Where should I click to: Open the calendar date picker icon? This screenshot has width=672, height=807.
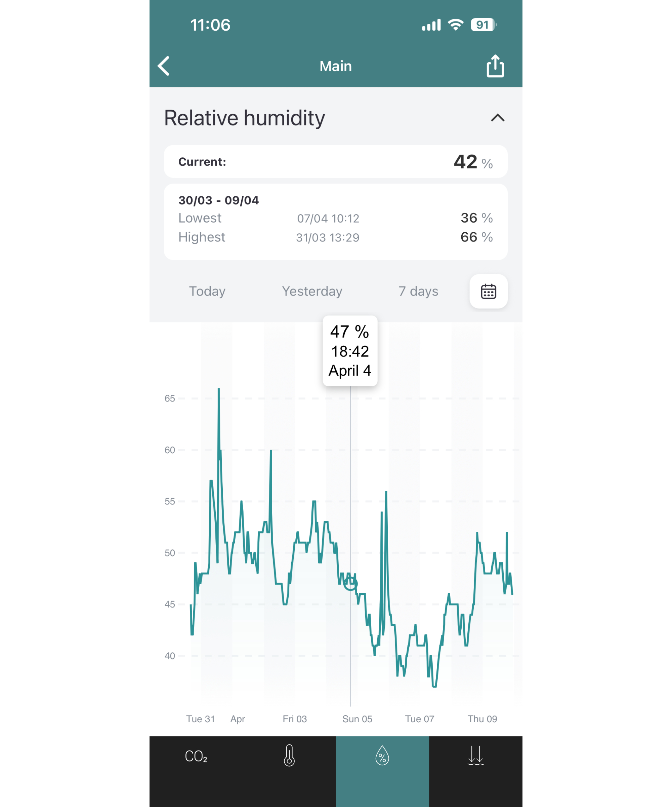click(489, 292)
